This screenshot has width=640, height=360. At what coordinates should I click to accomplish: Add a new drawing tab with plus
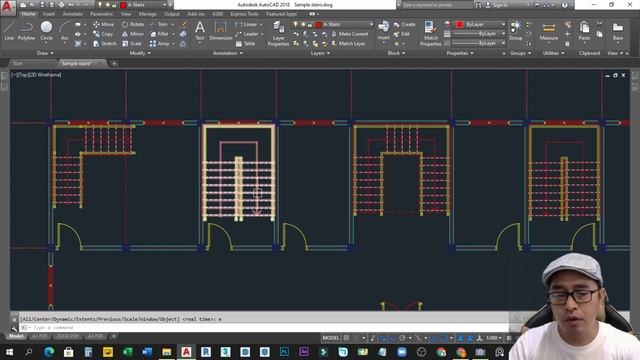click(114, 64)
